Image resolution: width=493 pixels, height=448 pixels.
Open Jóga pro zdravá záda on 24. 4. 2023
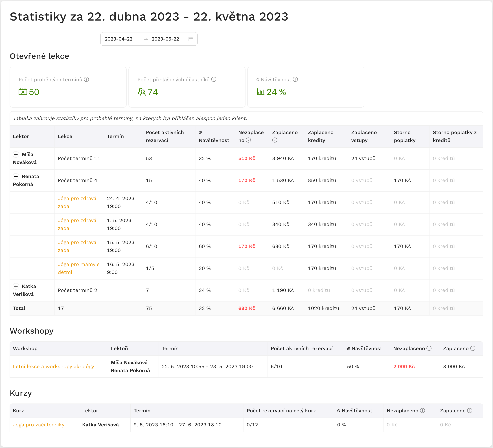point(77,202)
